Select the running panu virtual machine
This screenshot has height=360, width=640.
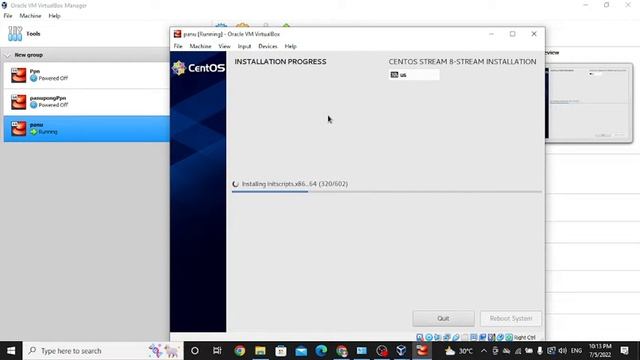click(x=87, y=129)
